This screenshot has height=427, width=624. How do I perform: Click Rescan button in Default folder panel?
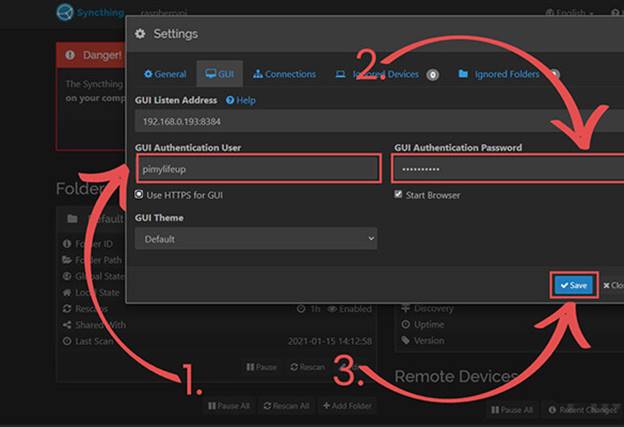tap(307, 367)
